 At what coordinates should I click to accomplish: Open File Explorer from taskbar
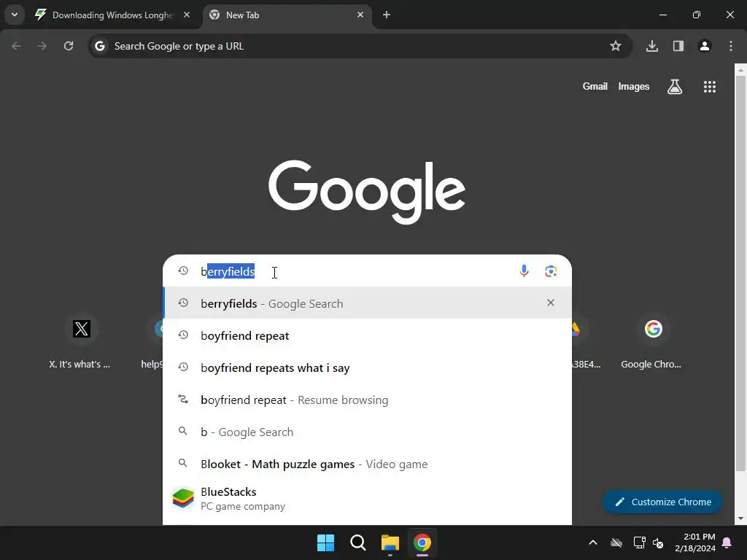390,542
